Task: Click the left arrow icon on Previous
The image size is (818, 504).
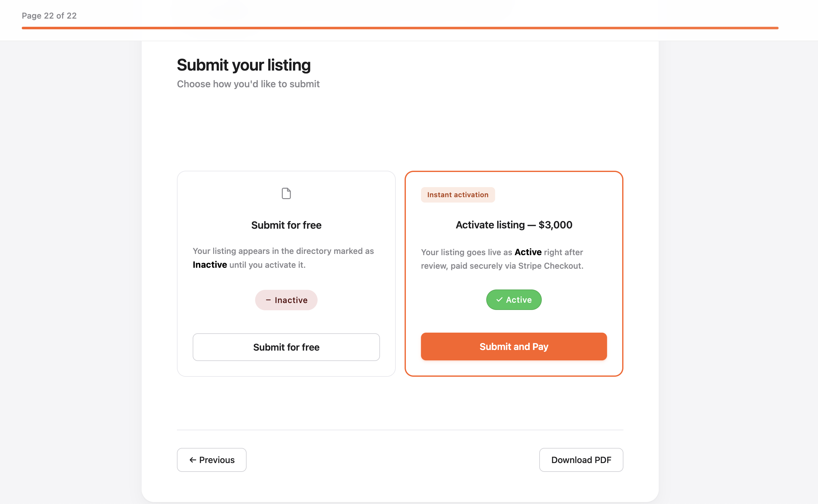Action: (x=192, y=460)
